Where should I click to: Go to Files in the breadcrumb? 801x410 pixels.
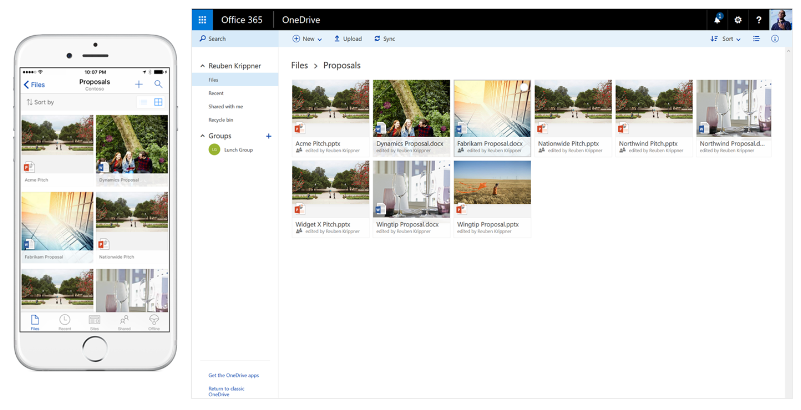point(299,65)
